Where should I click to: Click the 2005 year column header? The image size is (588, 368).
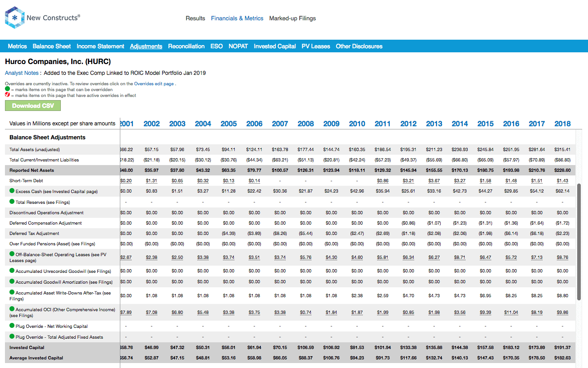229,124
